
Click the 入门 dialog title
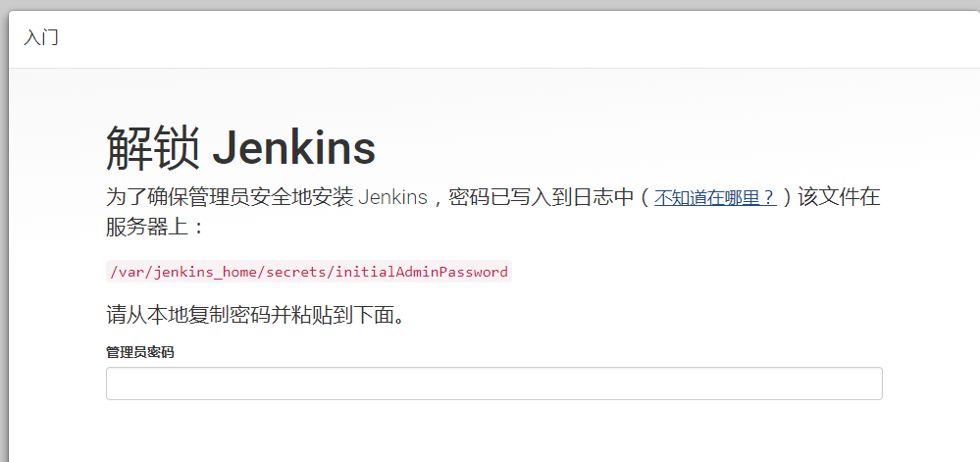(41, 37)
